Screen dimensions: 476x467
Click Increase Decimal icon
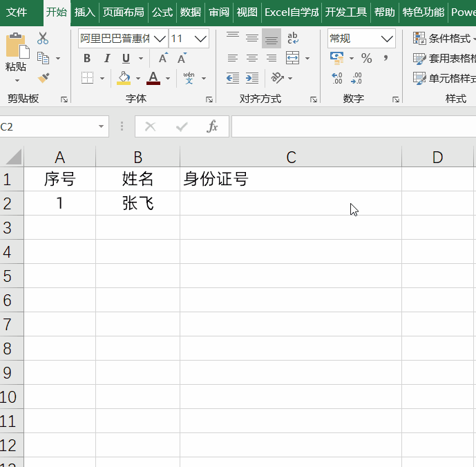[x=337, y=78]
